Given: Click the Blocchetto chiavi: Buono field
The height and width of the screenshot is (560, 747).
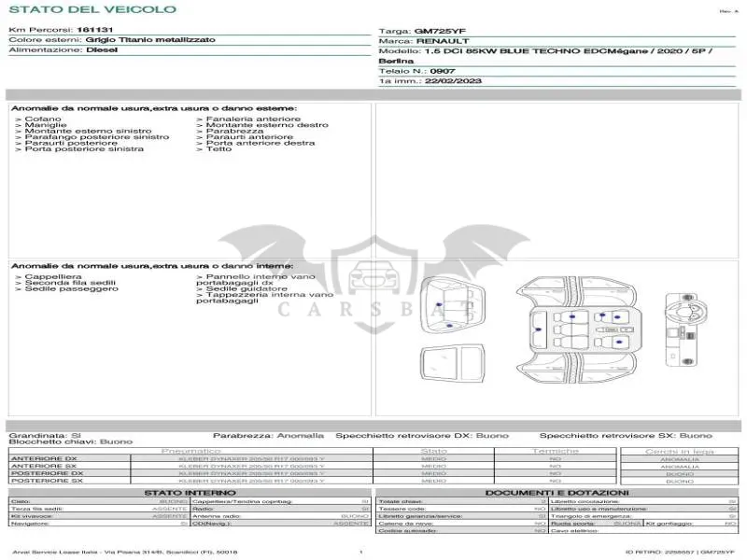Looking at the screenshot, I should (x=71, y=441).
